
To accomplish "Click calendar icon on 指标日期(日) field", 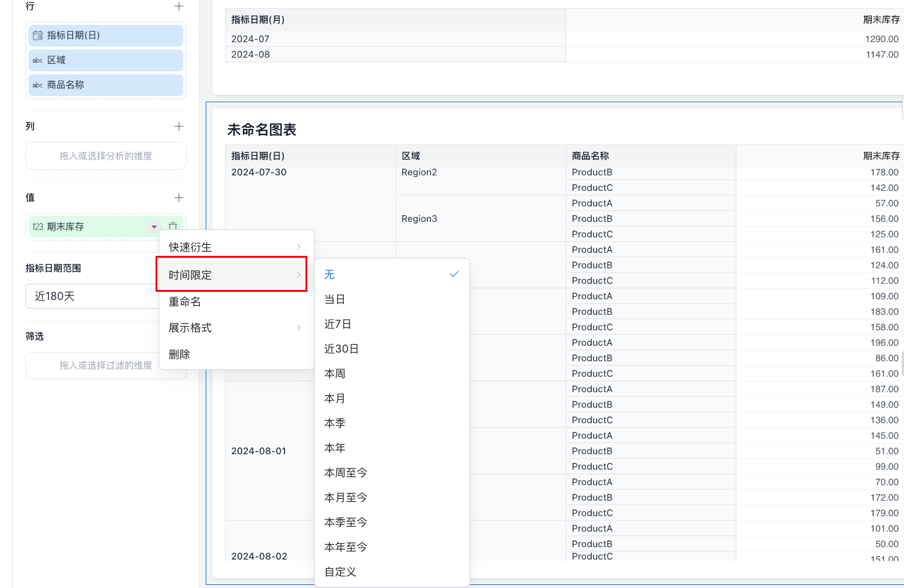I will [38, 35].
